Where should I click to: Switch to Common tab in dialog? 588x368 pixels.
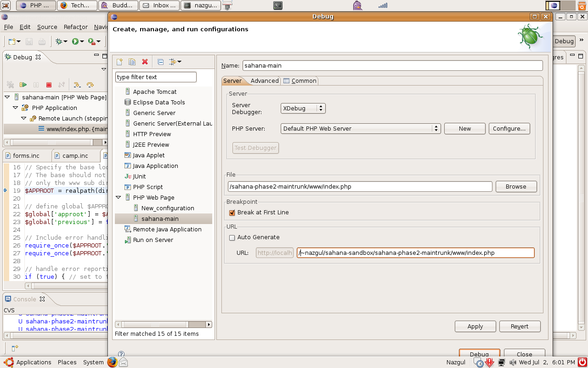click(300, 80)
